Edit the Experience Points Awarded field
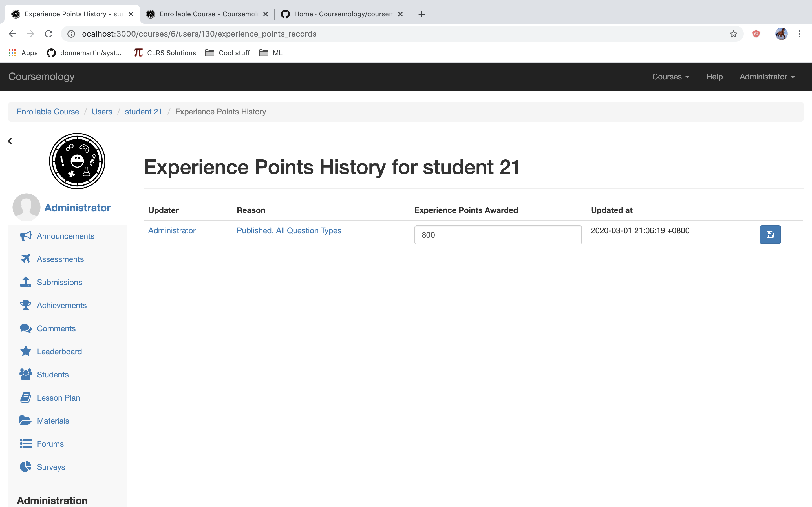 tap(497, 235)
